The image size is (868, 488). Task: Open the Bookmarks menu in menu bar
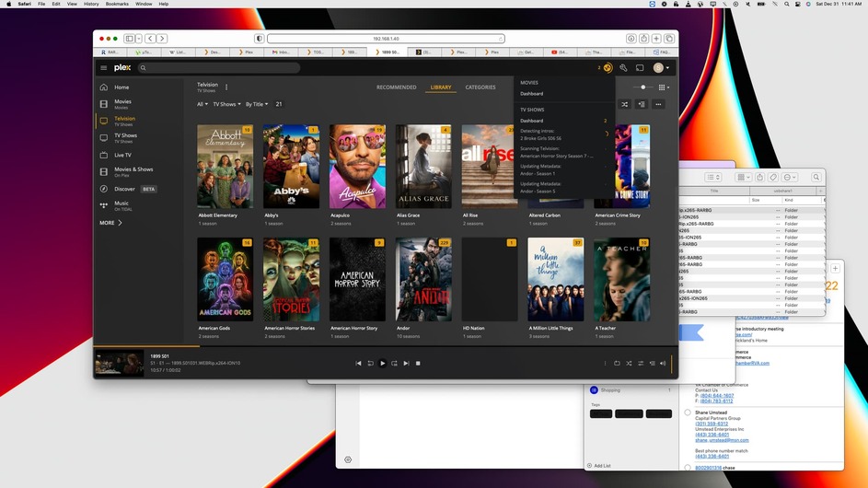click(117, 4)
